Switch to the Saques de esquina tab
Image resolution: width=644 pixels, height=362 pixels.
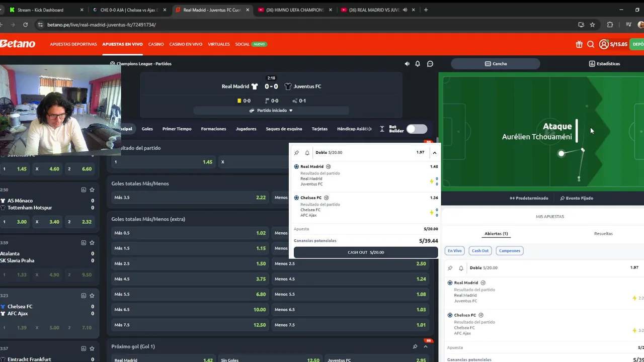(284, 129)
